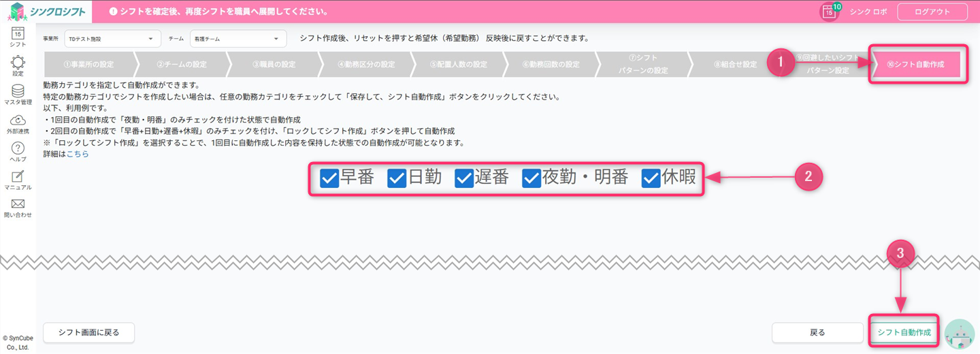980x354 pixels.
Task: Open the 設定 gear icon in sidebar
Action: click(x=18, y=63)
